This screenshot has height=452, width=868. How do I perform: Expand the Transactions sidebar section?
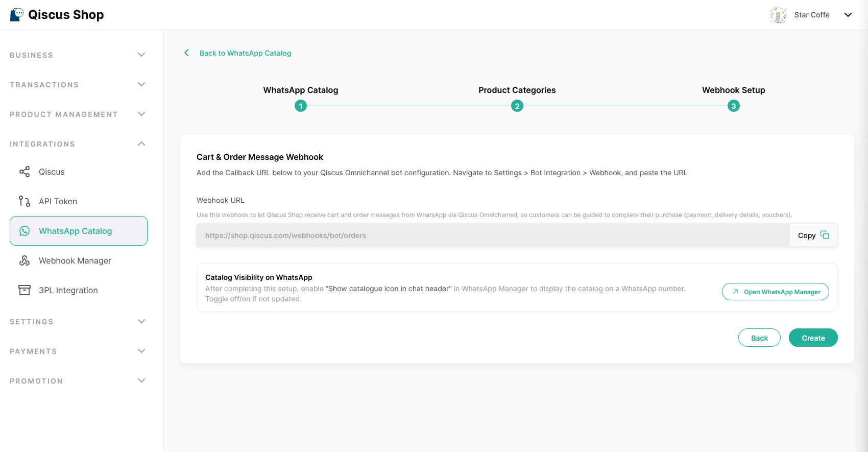(x=78, y=84)
